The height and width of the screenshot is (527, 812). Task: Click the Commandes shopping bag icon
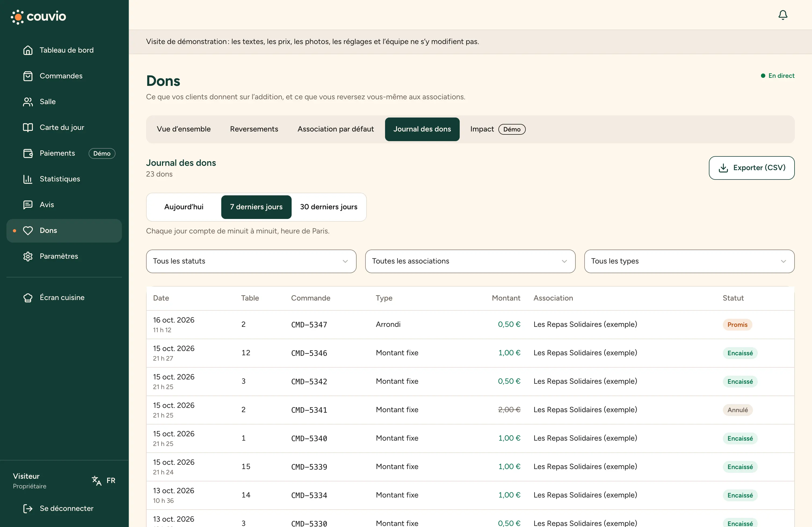28,76
